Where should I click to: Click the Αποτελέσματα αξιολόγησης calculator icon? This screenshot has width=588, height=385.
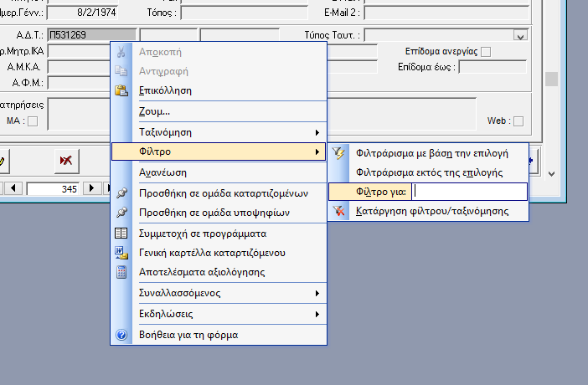(x=121, y=272)
